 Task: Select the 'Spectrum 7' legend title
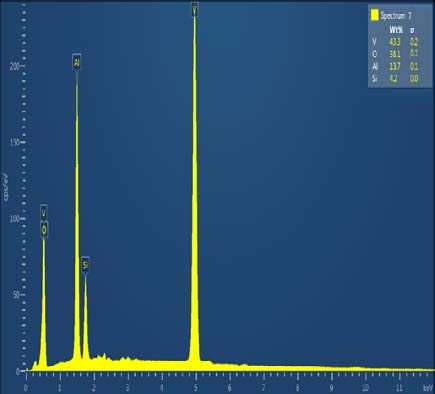coord(396,16)
